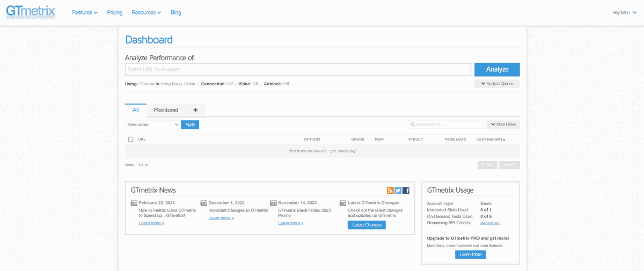Open the Facebook icon in GTmetrix News

coord(406,191)
